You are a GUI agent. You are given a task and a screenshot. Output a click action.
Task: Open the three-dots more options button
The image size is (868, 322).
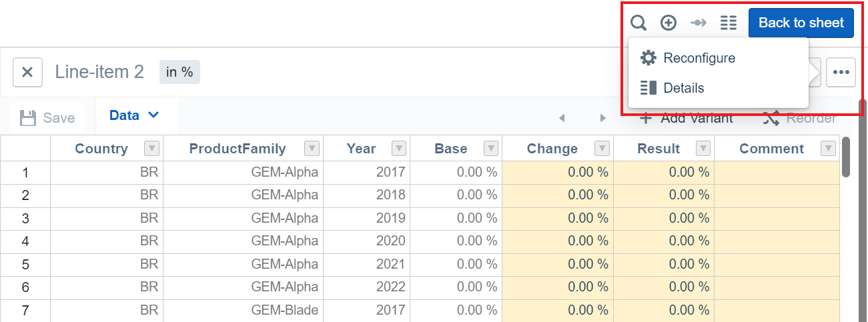[x=841, y=72]
